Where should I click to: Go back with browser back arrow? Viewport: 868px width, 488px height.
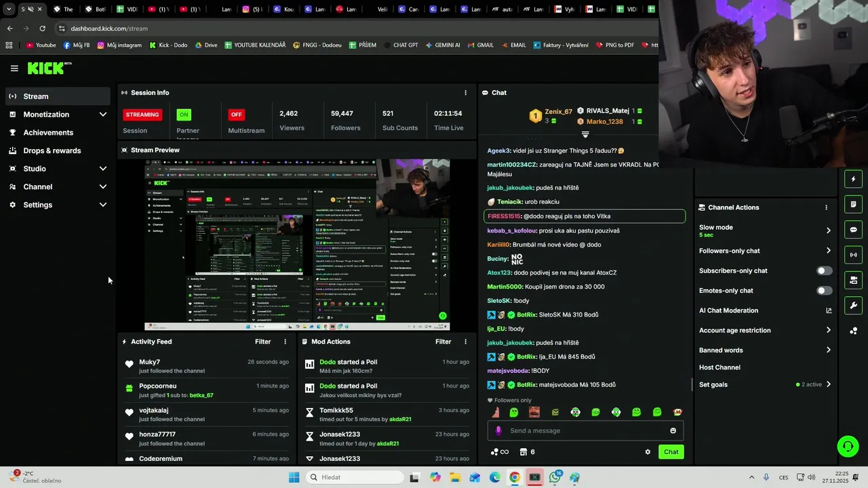(x=9, y=28)
